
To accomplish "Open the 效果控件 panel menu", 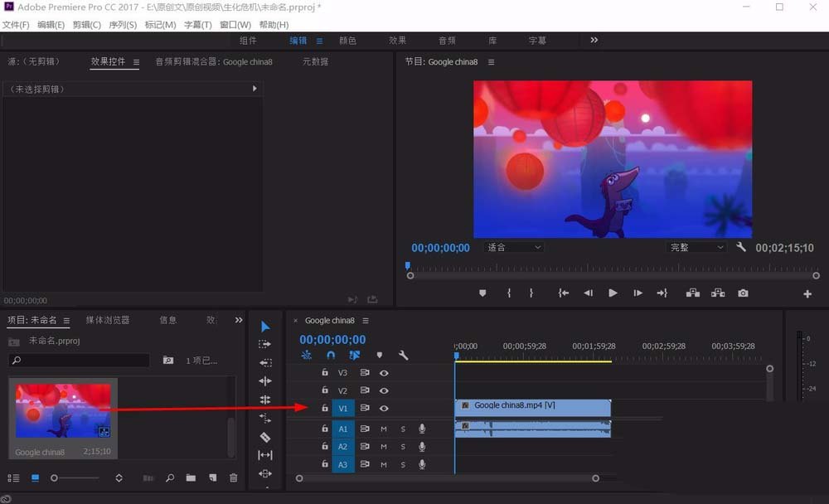I will point(137,62).
